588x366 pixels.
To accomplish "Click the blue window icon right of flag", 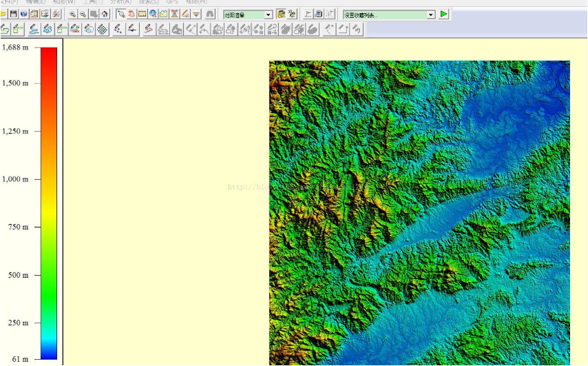I will pos(318,14).
